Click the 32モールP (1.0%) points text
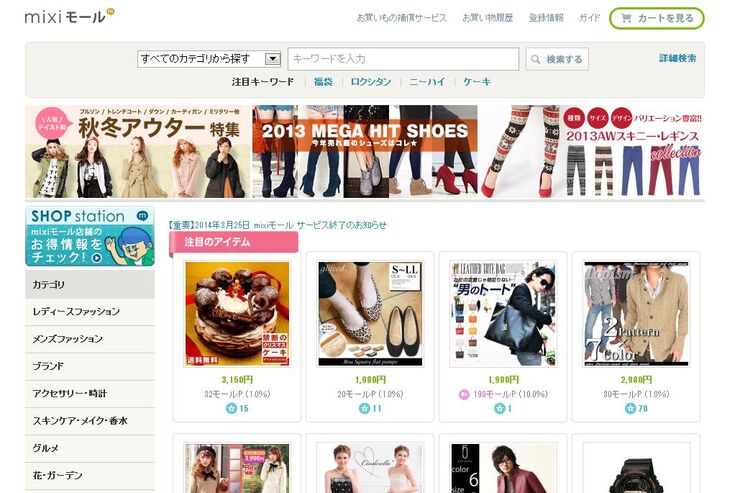 [x=237, y=394]
